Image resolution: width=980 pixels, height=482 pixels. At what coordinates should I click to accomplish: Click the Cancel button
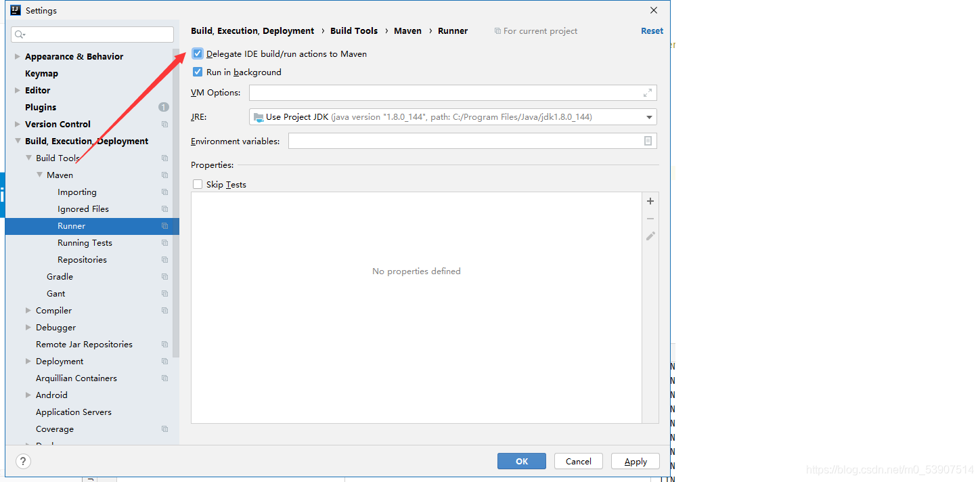pos(579,461)
